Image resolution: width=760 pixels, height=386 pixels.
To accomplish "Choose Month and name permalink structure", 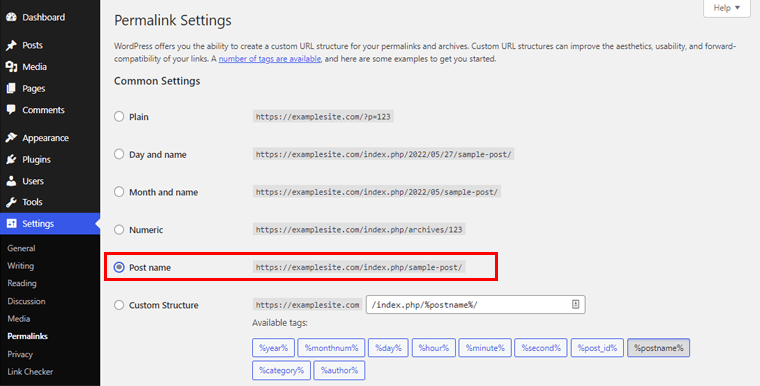I will [x=119, y=192].
